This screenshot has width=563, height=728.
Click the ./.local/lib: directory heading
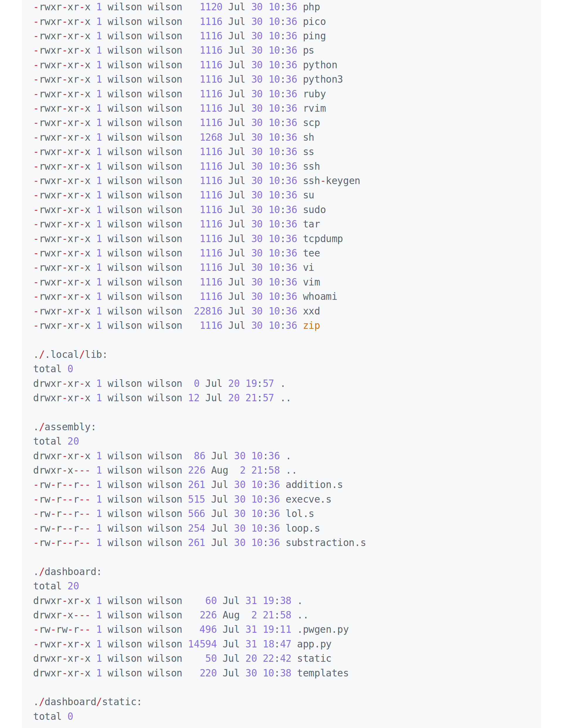[x=70, y=354]
